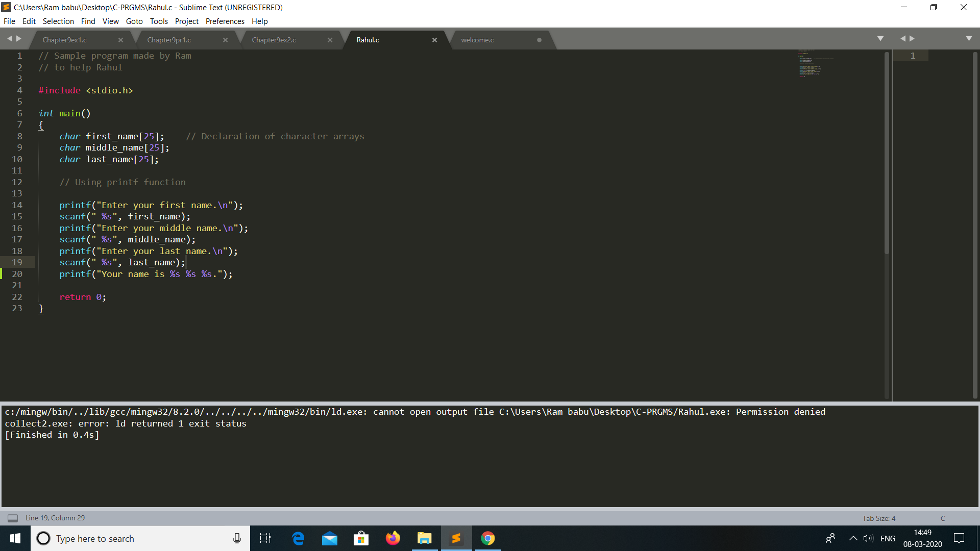
Task: Open the Tools menu
Action: point(159,21)
